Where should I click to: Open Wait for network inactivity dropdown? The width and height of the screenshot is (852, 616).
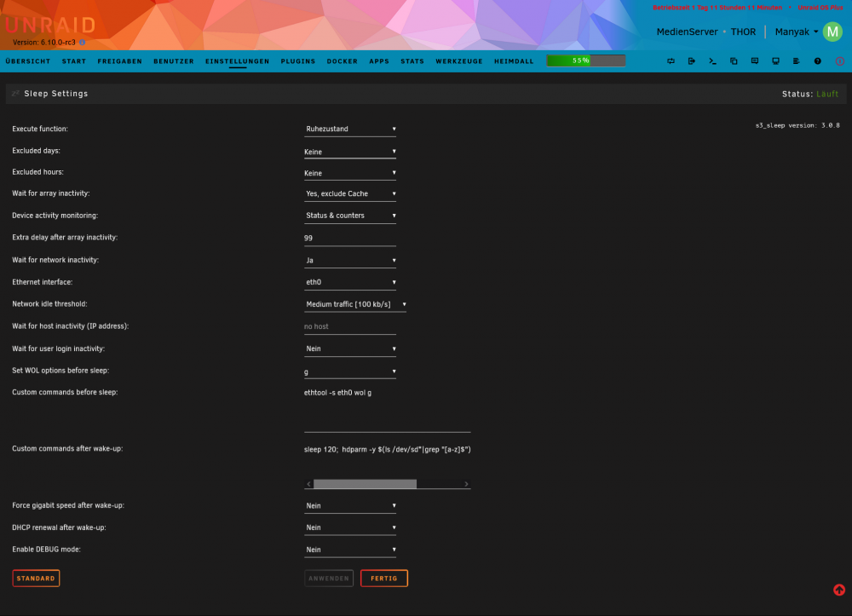tap(350, 260)
